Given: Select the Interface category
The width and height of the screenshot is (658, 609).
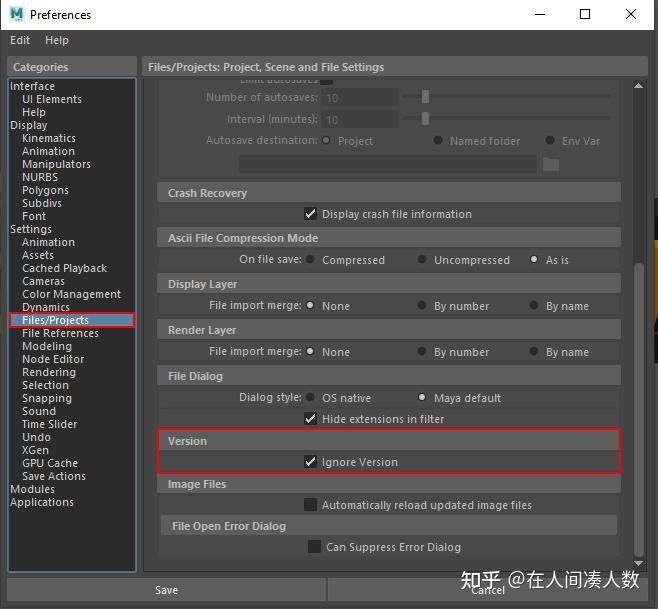Looking at the screenshot, I should [32, 86].
